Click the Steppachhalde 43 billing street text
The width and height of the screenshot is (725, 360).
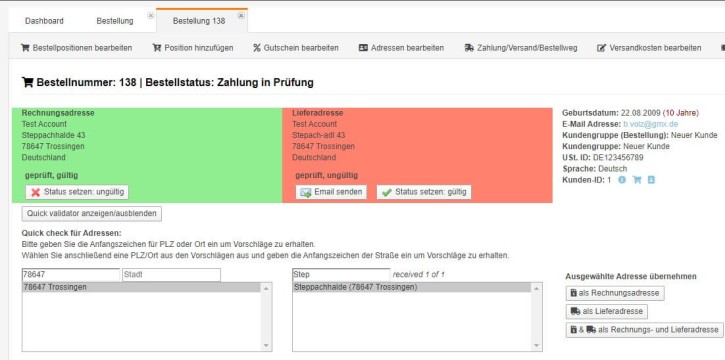[x=54, y=135]
